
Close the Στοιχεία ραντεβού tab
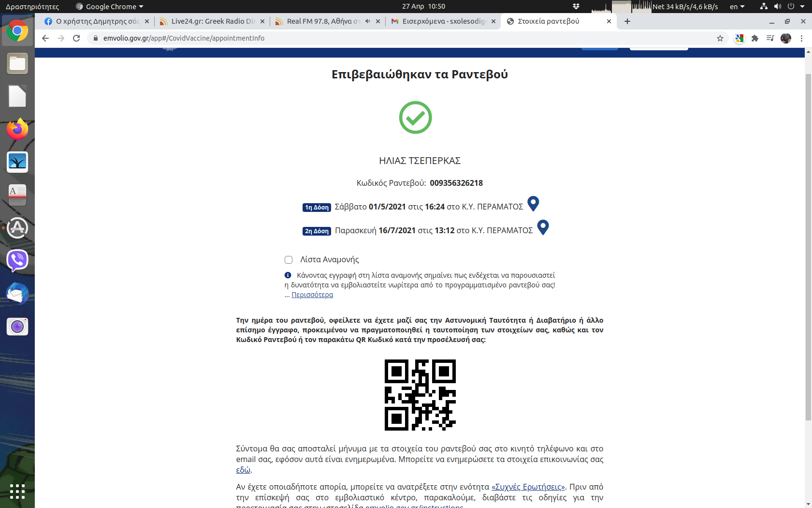pos(609,21)
